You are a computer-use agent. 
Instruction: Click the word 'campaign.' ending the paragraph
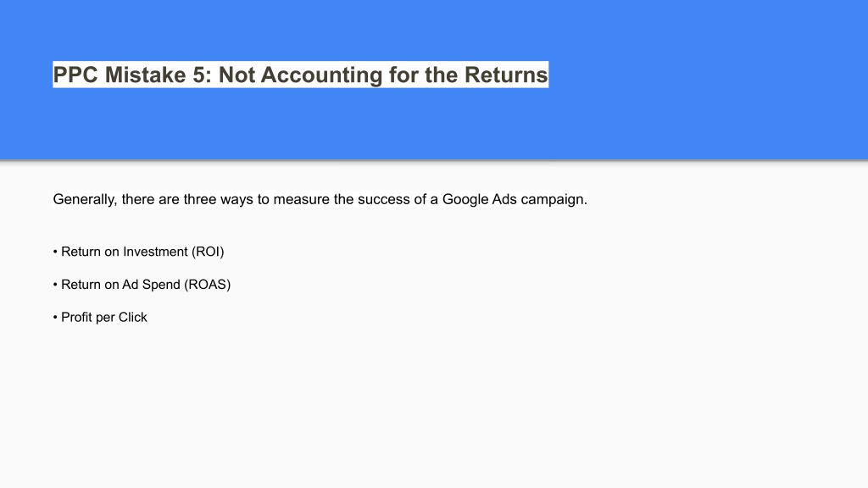(x=554, y=199)
